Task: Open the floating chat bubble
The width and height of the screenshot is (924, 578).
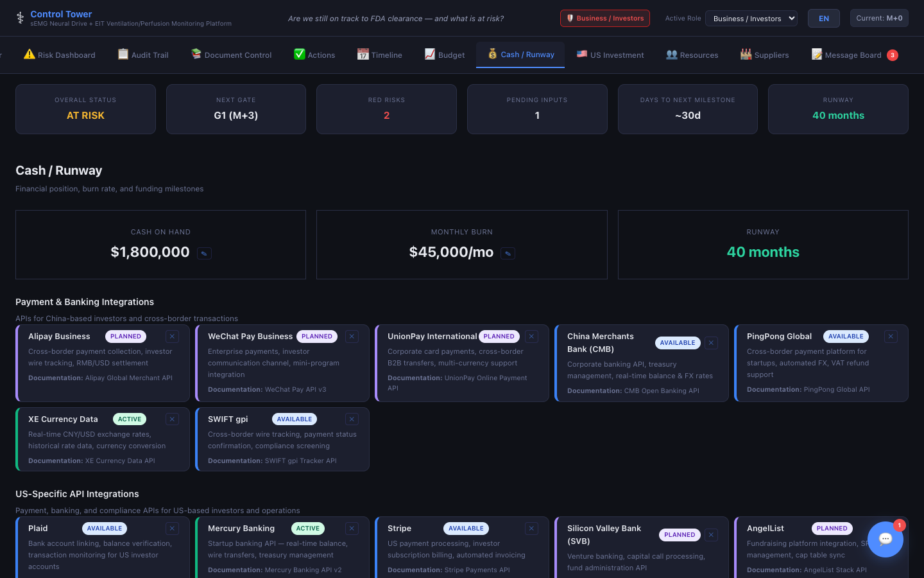Action: pos(885,539)
